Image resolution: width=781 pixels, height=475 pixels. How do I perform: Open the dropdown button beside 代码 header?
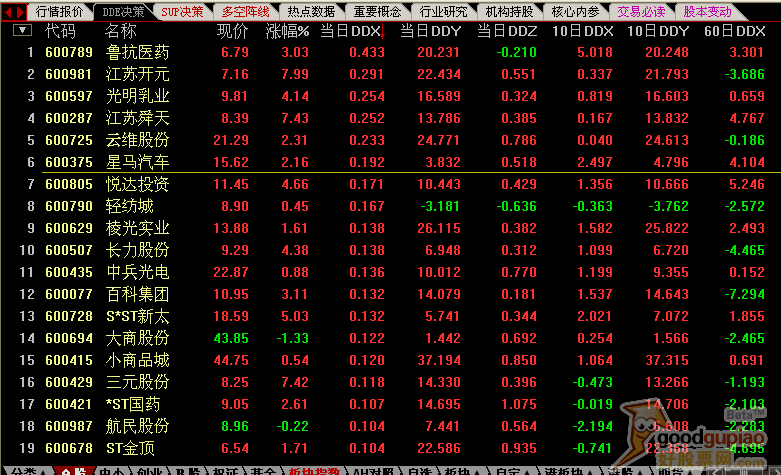22,30
